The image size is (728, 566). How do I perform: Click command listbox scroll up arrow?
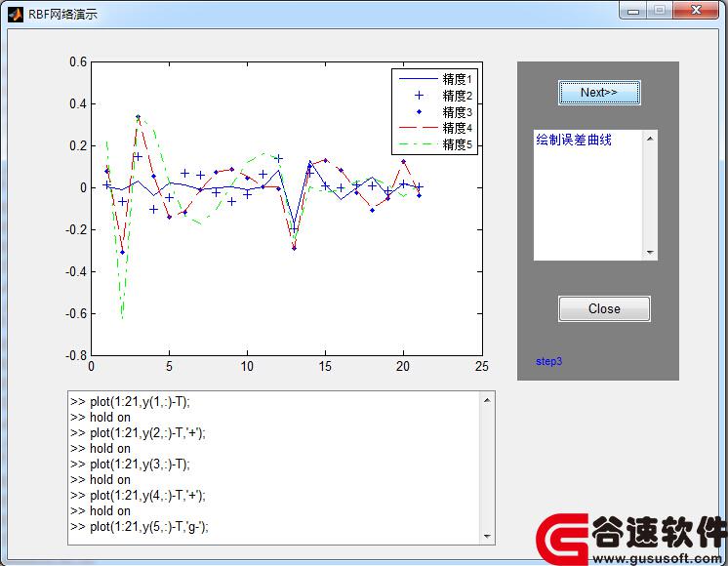[487, 400]
